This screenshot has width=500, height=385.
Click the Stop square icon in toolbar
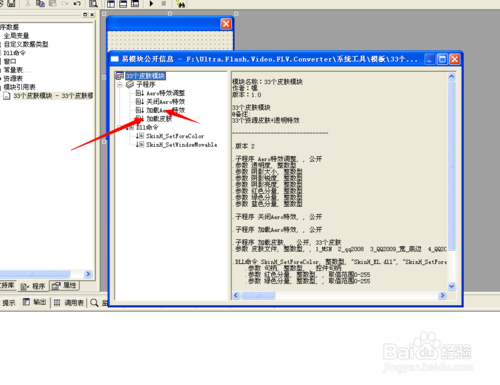163,4
